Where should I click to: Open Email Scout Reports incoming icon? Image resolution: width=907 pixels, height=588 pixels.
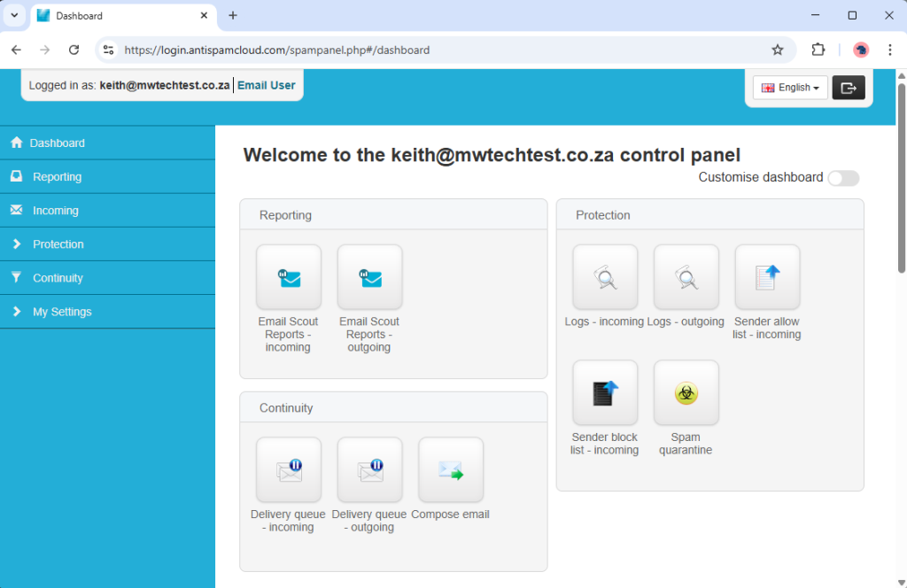288,277
